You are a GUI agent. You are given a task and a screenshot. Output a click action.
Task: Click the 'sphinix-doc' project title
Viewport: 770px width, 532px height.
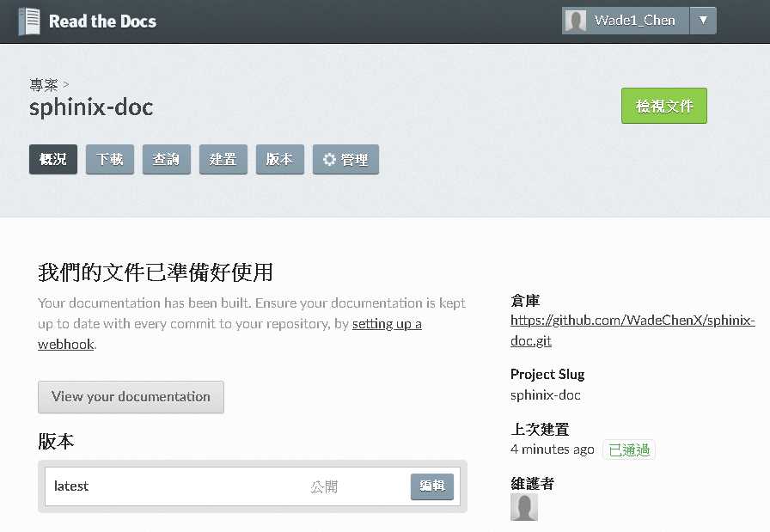[91, 107]
